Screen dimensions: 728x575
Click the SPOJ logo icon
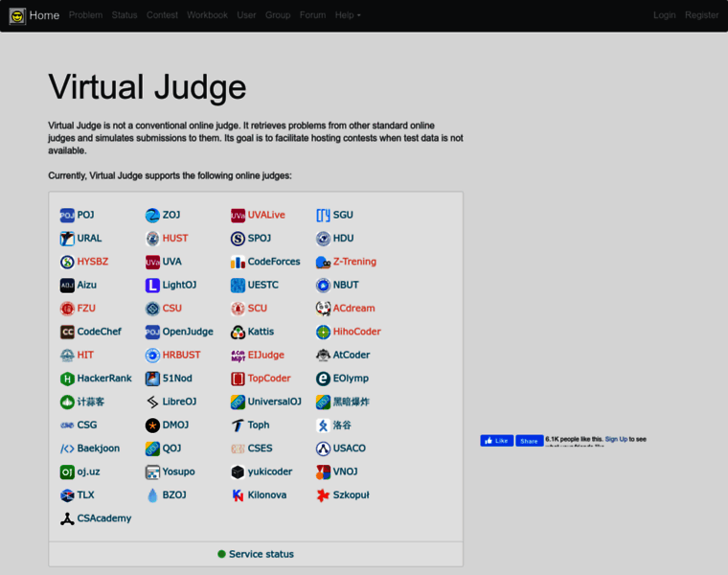(238, 239)
